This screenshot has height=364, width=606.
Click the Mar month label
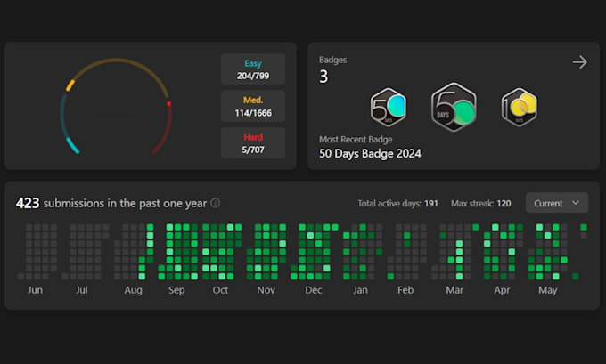pyautogui.click(x=454, y=290)
